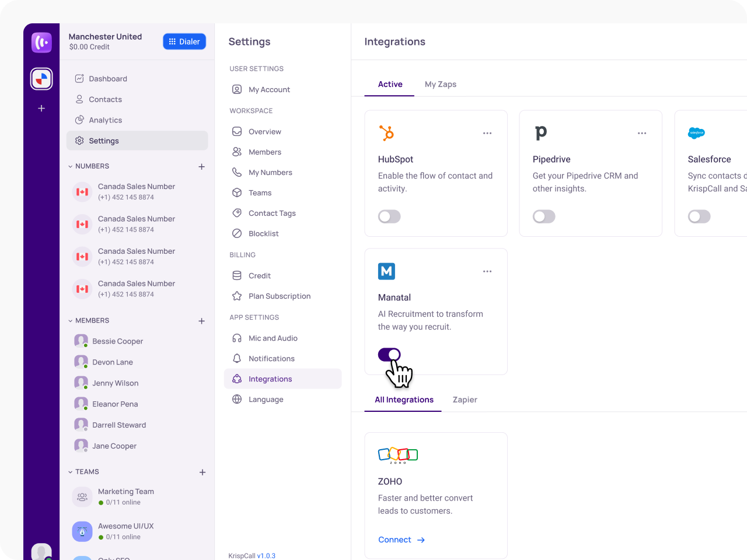Add a new member with plus icon
This screenshot has height=560, width=747.
click(x=201, y=321)
